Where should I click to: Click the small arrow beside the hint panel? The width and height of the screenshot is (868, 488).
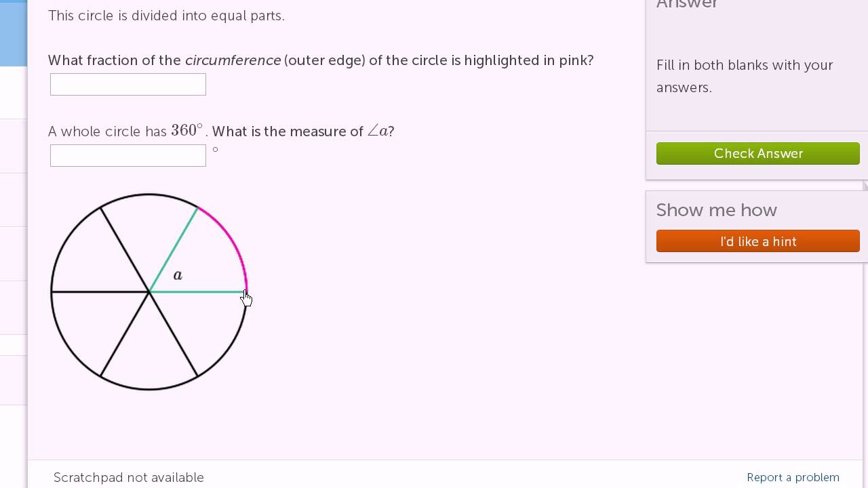coord(865,186)
